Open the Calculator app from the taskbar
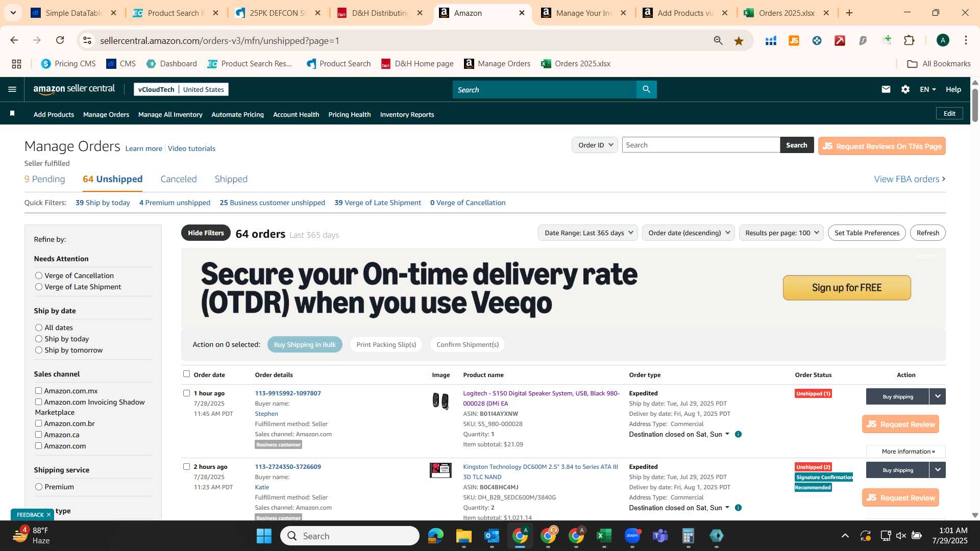 coord(688,536)
